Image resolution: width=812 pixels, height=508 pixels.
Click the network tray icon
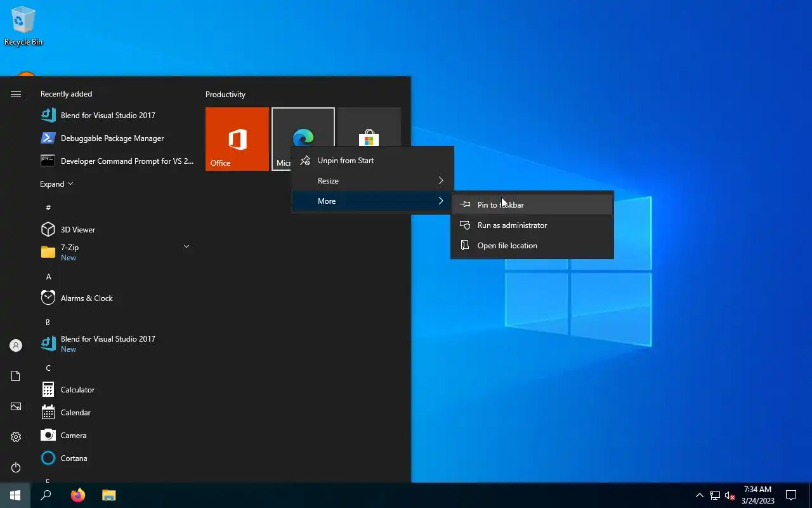point(715,495)
